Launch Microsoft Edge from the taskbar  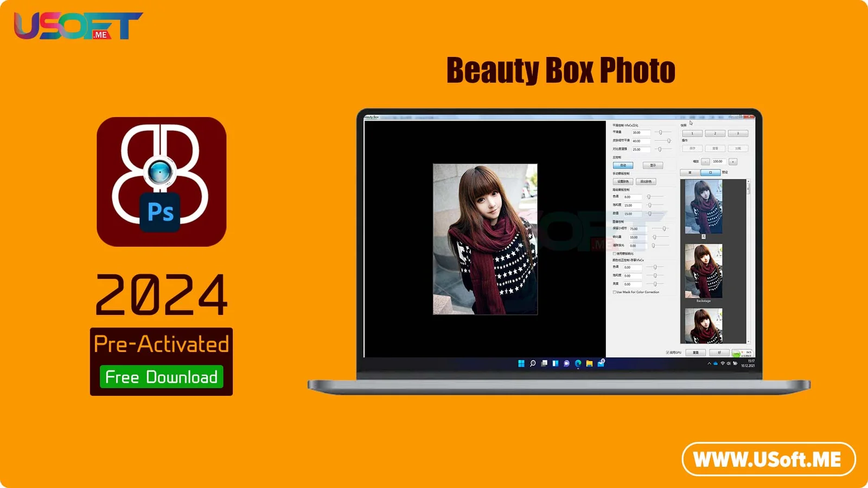[x=578, y=363]
